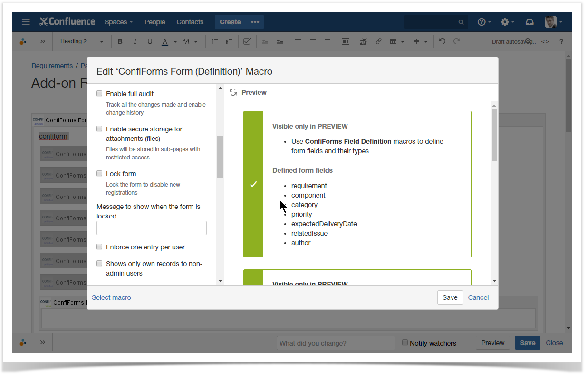Open the People menu in the navbar
Screen dimensions: 588x376
(x=154, y=22)
